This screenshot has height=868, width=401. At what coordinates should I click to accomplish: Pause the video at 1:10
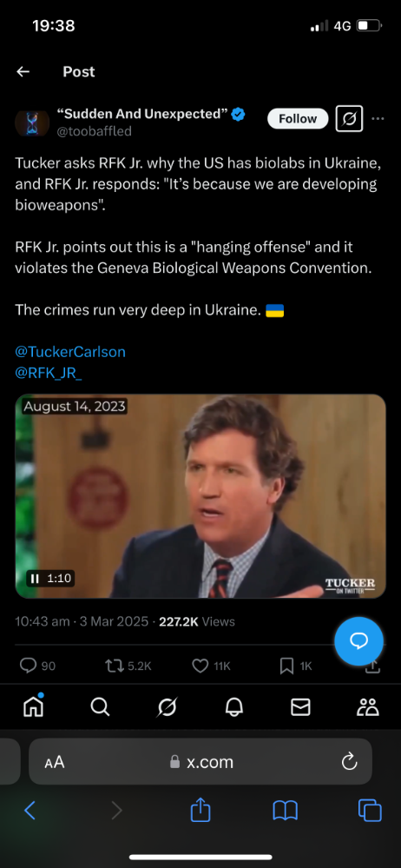coord(35,579)
